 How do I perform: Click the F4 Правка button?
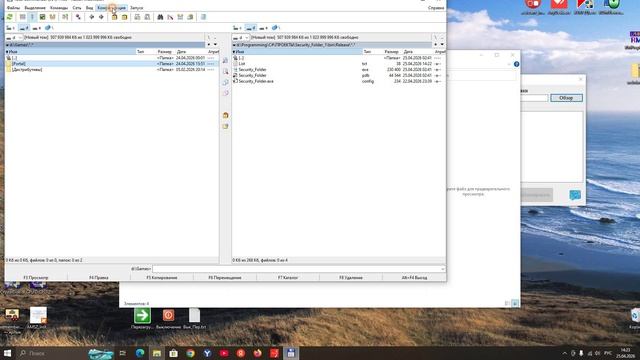point(99,278)
